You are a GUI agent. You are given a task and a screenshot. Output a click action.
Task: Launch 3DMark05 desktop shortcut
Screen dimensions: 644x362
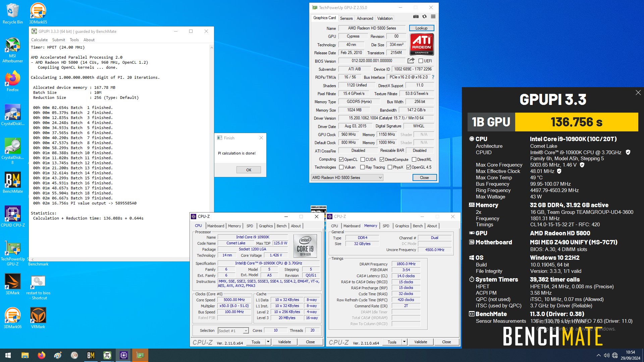[38, 13]
